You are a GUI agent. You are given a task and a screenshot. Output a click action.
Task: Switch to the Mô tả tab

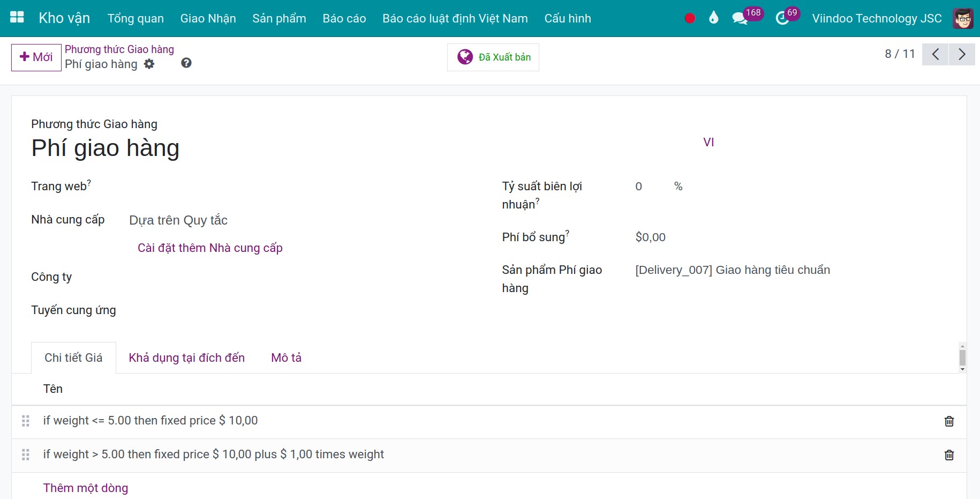287,358
